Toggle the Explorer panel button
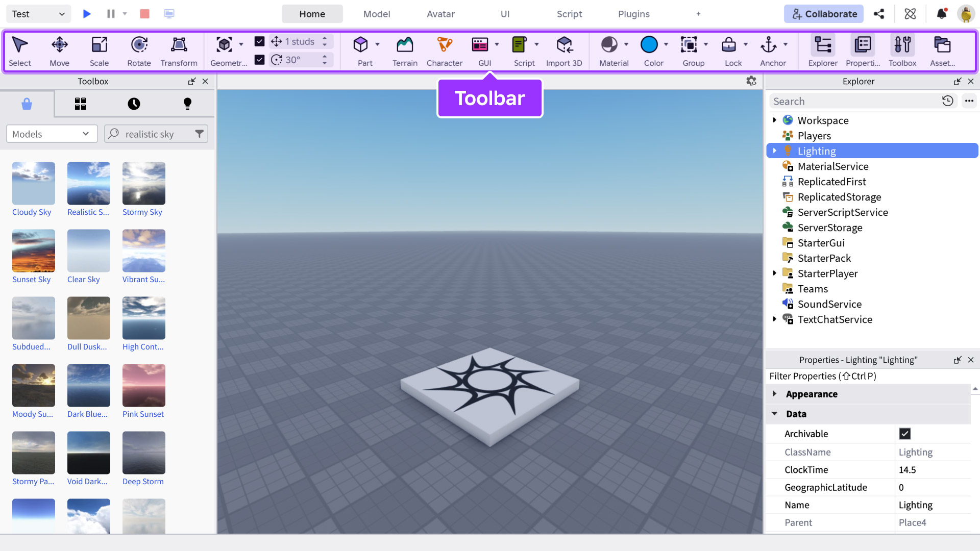The height and width of the screenshot is (551, 980). [x=823, y=51]
